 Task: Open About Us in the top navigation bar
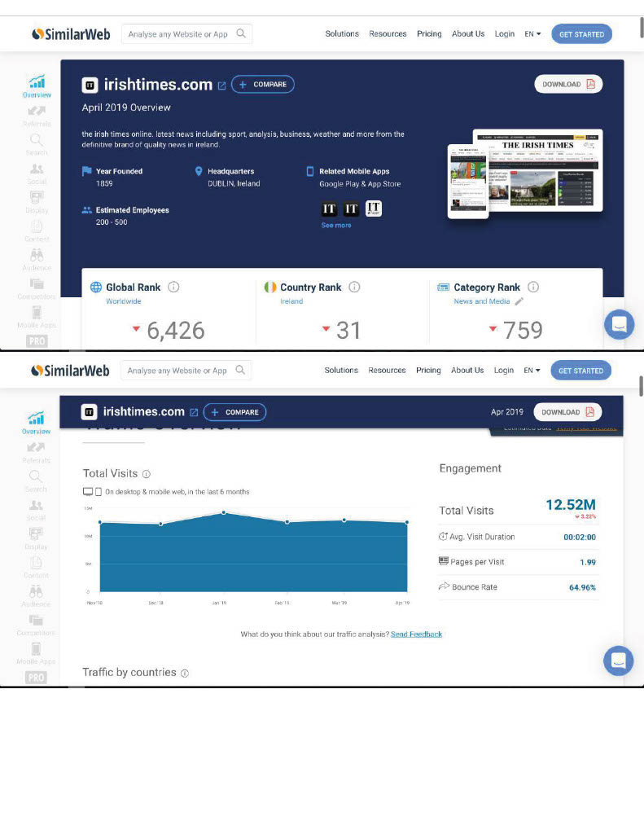468,33
